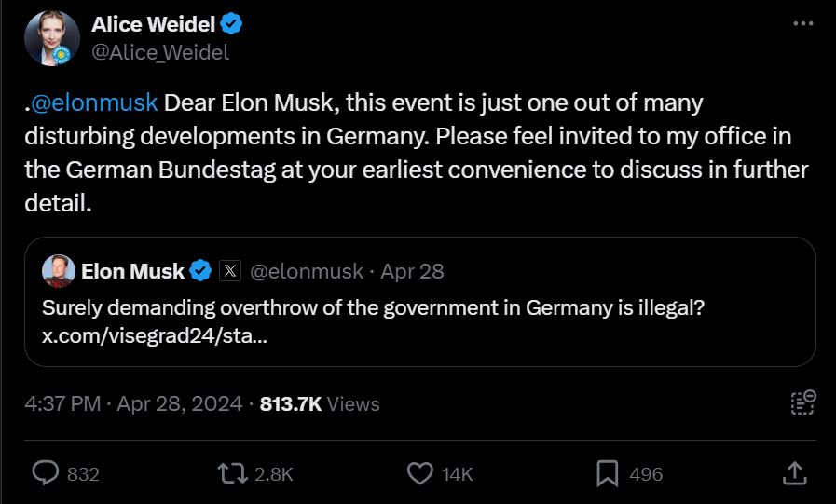Open the x.com/visegrad24 link in quoted post
The height and width of the screenshot is (504, 836).
(155, 335)
